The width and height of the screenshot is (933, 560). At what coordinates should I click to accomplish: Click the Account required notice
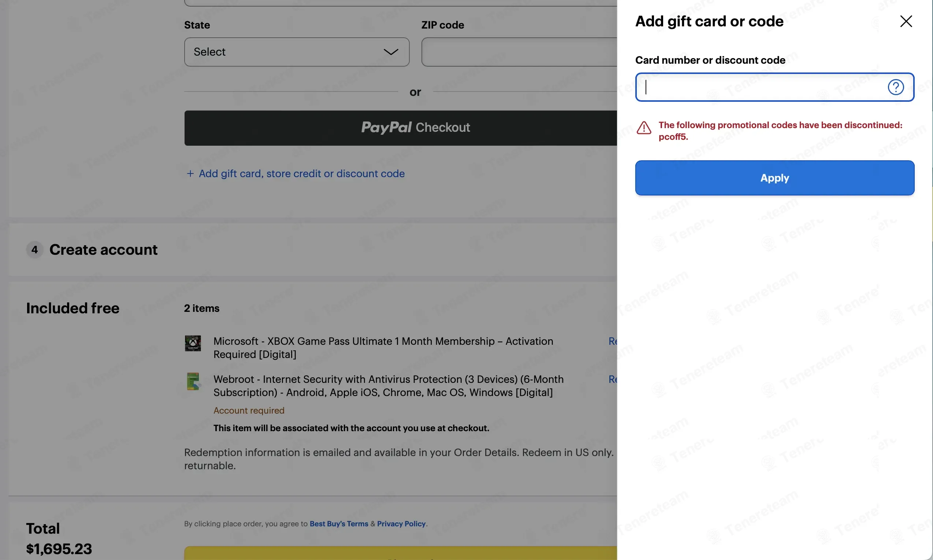click(x=249, y=411)
